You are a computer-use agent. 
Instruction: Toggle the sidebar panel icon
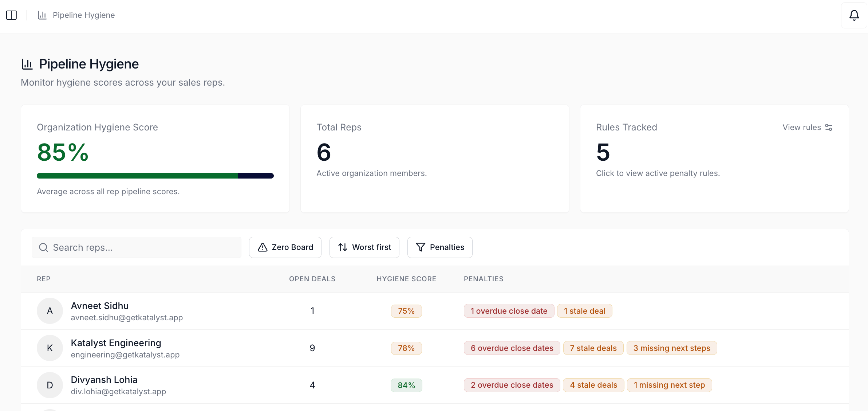(x=12, y=15)
